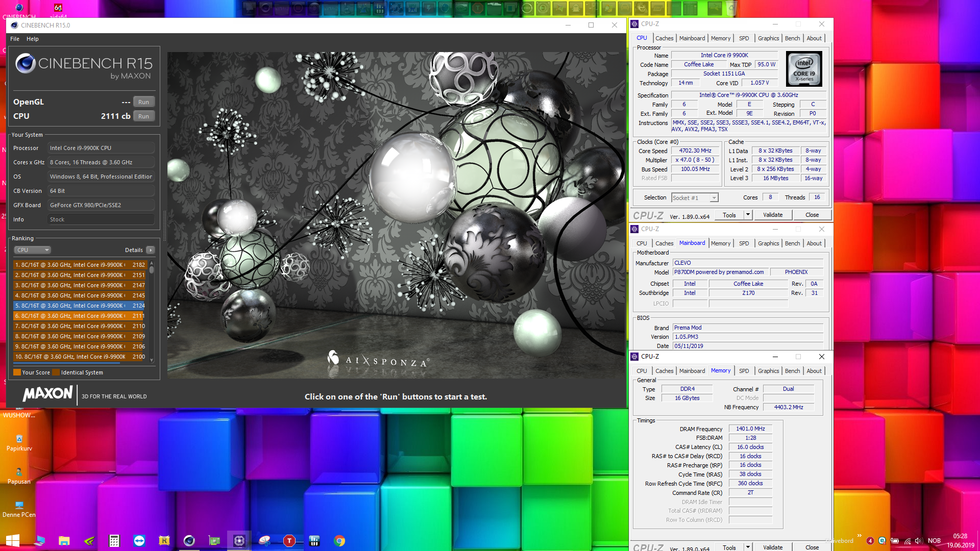Click Validate in the top CPU-Z window

click(x=772, y=215)
